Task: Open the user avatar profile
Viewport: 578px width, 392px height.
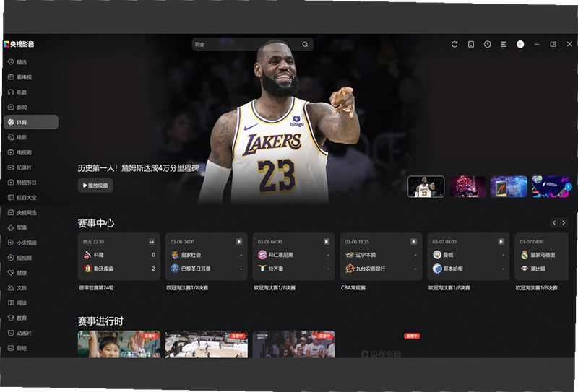Action: [520, 44]
